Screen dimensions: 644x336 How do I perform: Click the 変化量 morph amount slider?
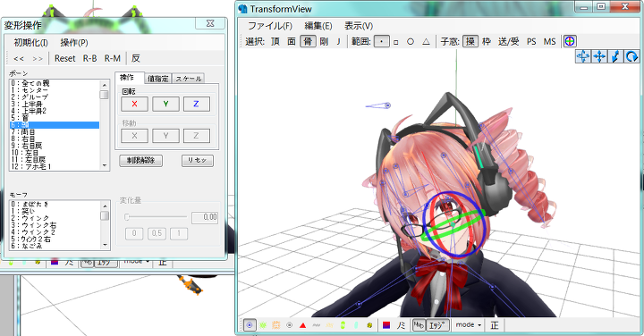click(x=156, y=217)
